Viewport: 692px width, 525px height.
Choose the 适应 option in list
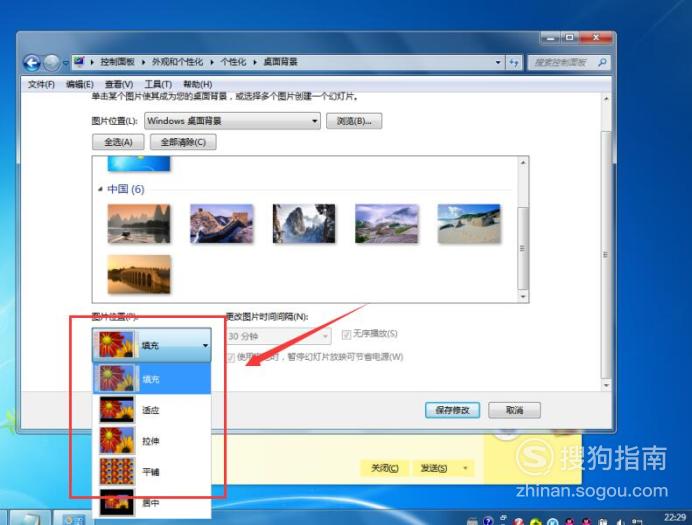pos(152,410)
